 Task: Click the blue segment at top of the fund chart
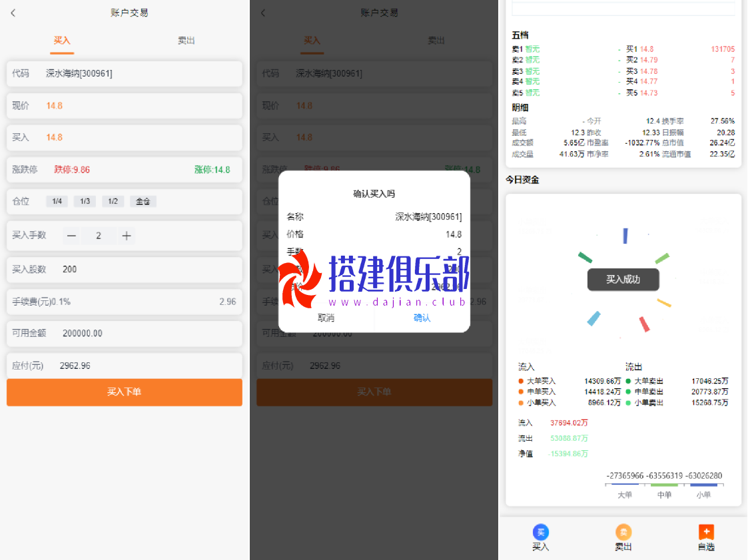coord(625,236)
